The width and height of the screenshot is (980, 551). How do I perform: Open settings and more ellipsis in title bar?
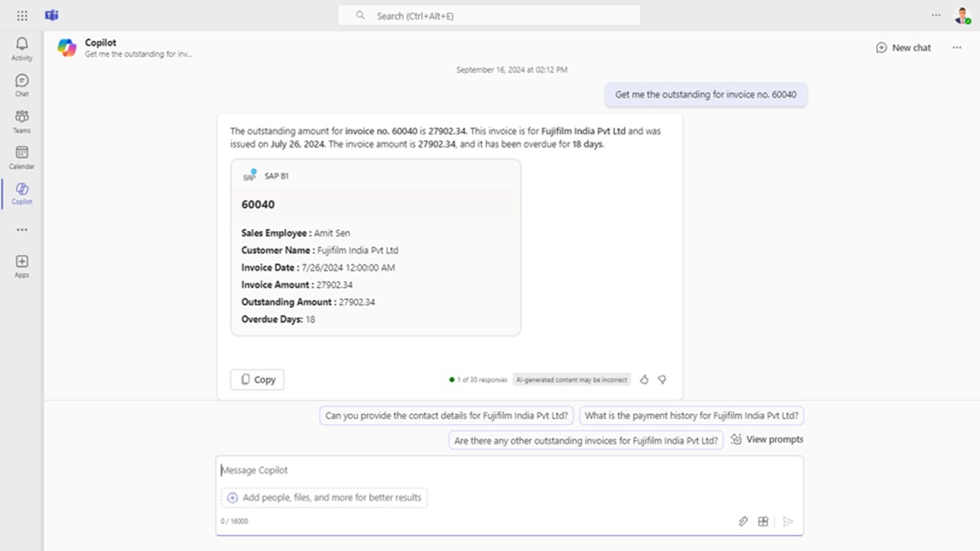[x=936, y=15]
